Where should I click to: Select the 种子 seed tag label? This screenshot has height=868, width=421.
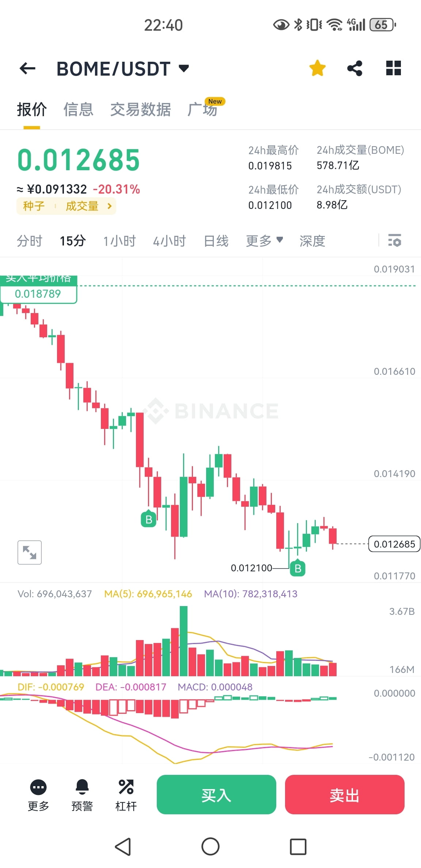tap(33, 206)
